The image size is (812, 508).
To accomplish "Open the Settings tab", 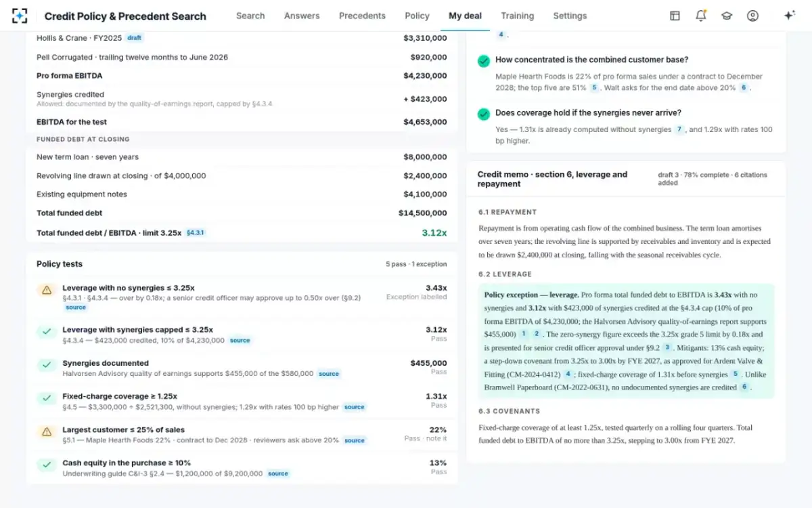I will tap(570, 16).
